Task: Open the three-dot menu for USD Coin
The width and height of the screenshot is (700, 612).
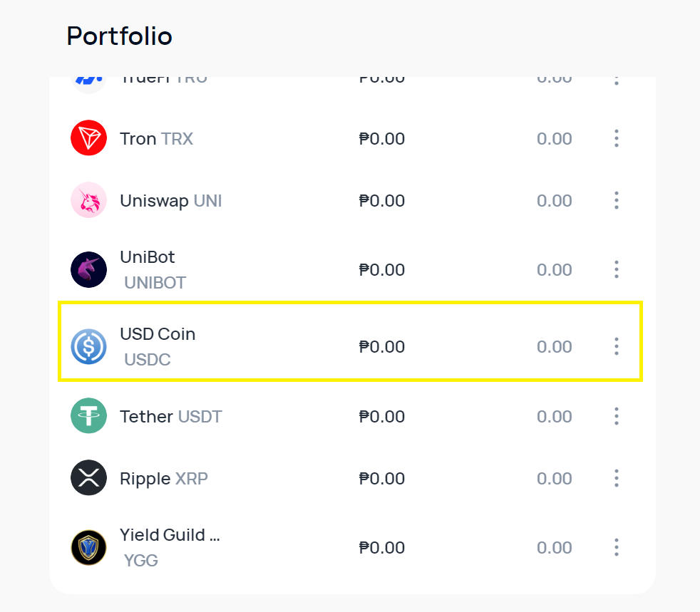Action: 617,346
